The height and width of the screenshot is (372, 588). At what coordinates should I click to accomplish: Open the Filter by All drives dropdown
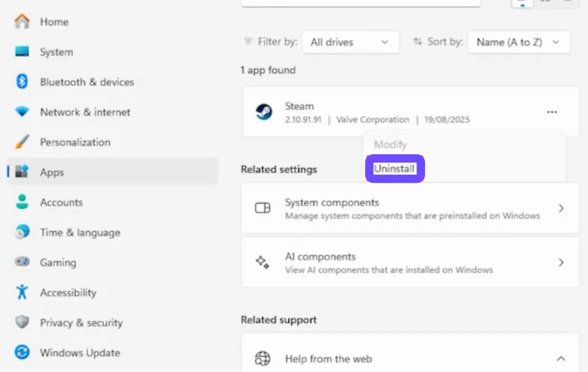tap(350, 42)
